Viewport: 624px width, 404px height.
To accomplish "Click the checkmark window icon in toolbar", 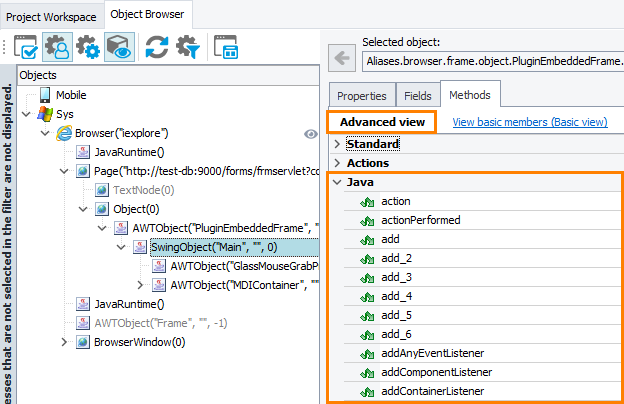I will click(x=26, y=47).
